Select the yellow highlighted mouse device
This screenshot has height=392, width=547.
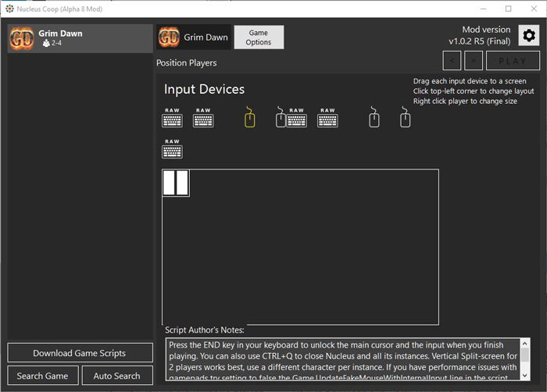tap(249, 117)
